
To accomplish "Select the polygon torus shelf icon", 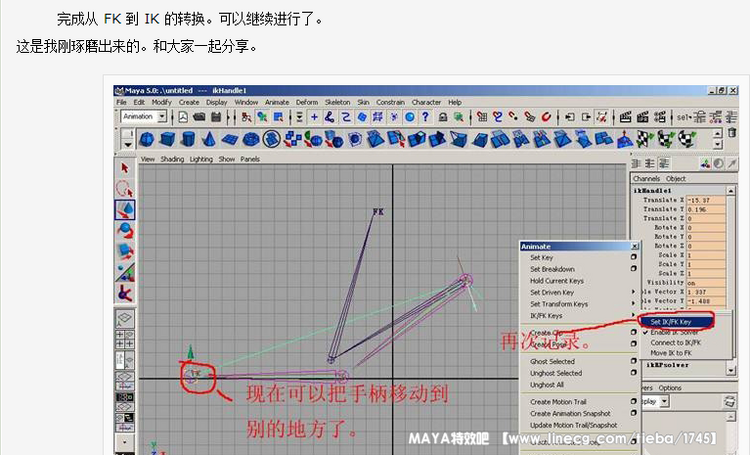I will pos(251,139).
